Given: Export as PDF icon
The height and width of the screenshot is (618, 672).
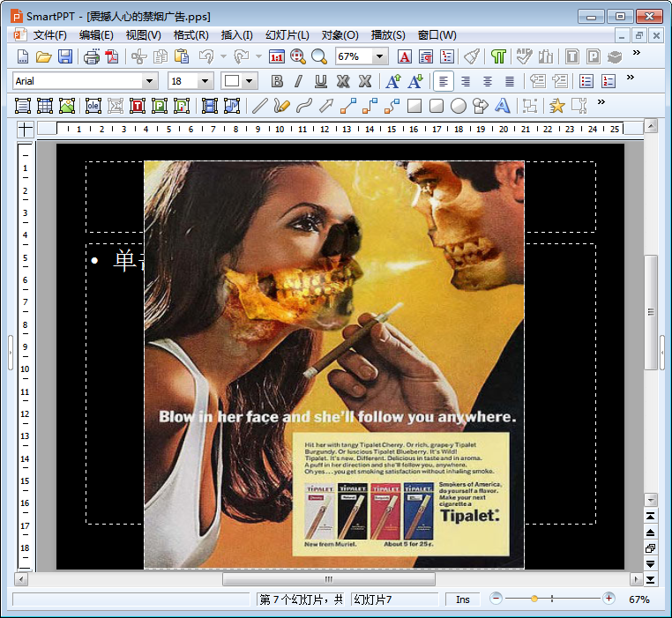Looking at the screenshot, I should click(x=112, y=56).
